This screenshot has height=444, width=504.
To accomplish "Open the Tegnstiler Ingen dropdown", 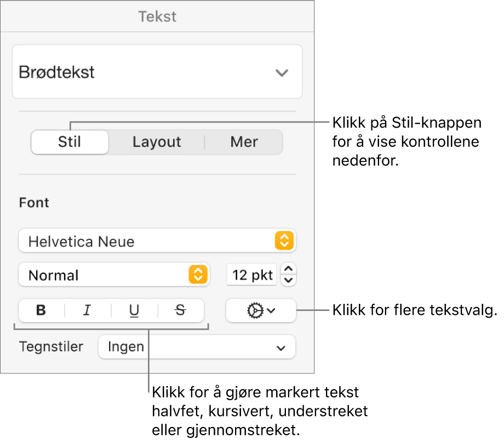I will click(x=197, y=347).
